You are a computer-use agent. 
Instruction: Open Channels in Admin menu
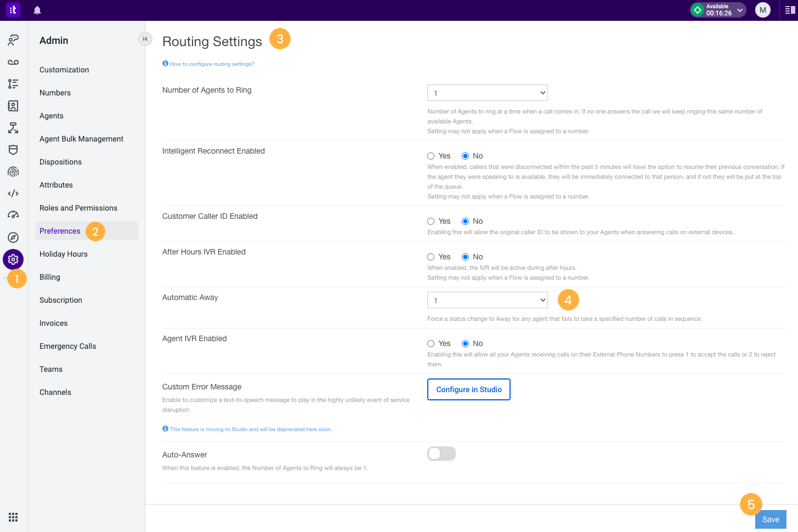pyautogui.click(x=55, y=392)
